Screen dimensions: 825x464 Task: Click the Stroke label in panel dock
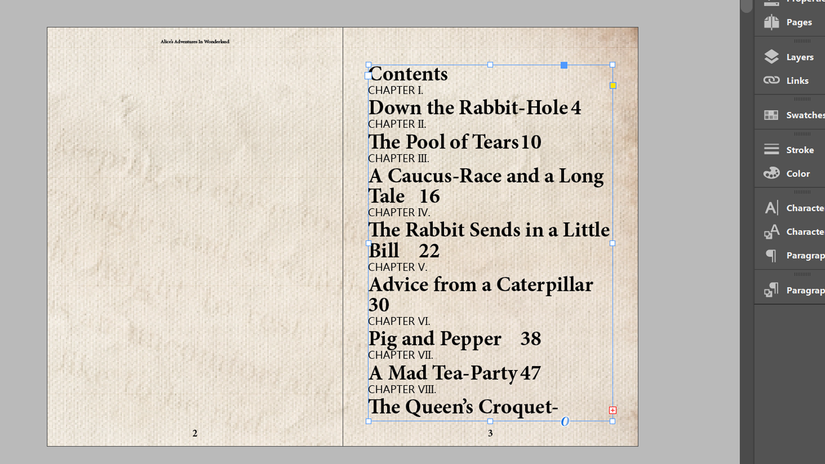coord(800,150)
